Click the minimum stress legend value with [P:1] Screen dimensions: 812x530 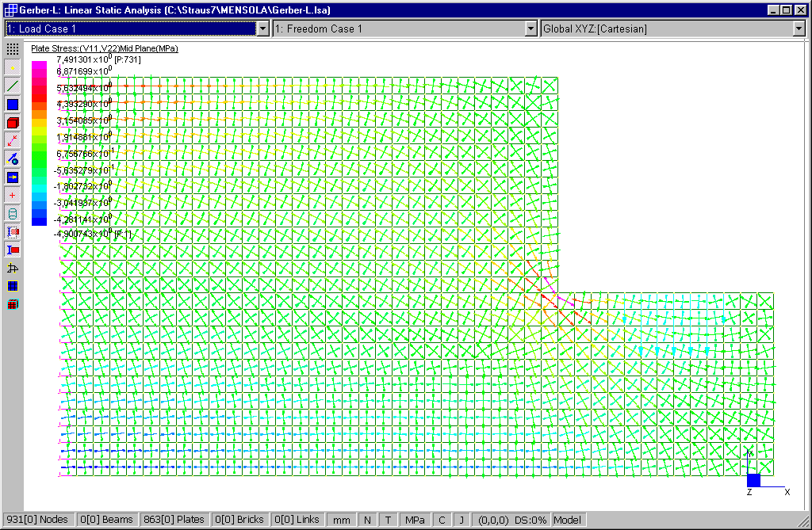(x=92, y=234)
